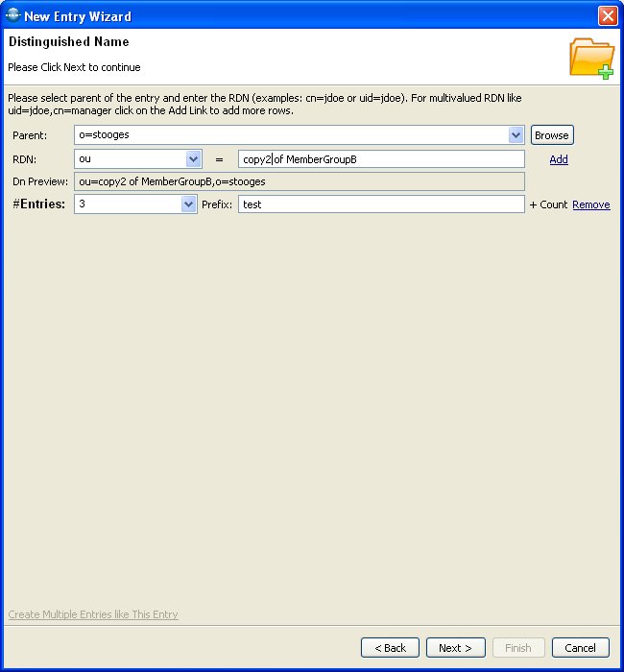Screen dimensions: 624x672
Task: Click inside the RDN attribute box showing ou
Action: [x=129, y=158]
